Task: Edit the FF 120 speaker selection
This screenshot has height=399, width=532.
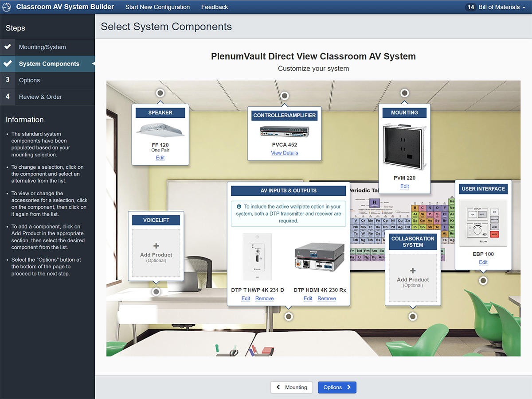Action: coord(160,158)
